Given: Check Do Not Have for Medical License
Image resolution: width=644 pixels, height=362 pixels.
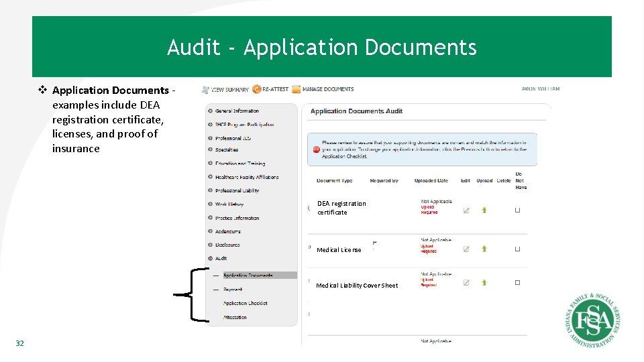Looking at the screenshot, I should (x=517, y=249).
